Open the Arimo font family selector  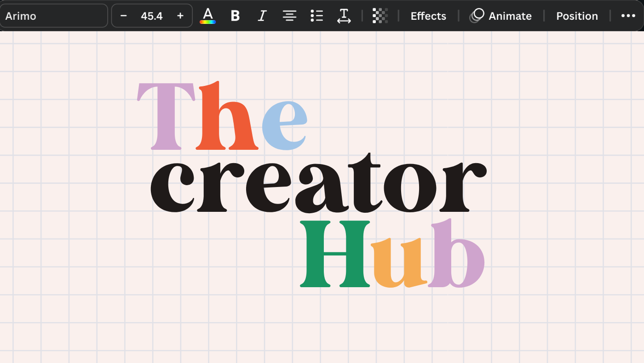[x=54, y=16]
